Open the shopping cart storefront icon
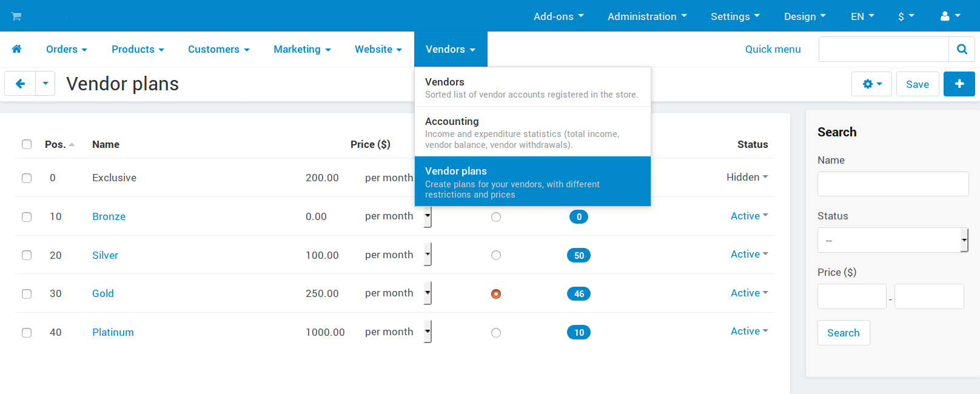Image resolution: width=980 pixels, height=394 pixels. [16, 16]
